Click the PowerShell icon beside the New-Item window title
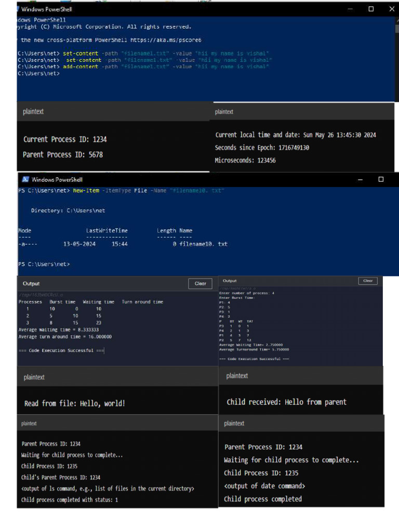Viewport: 399px width, 532px height. click(x=25, y=179)
